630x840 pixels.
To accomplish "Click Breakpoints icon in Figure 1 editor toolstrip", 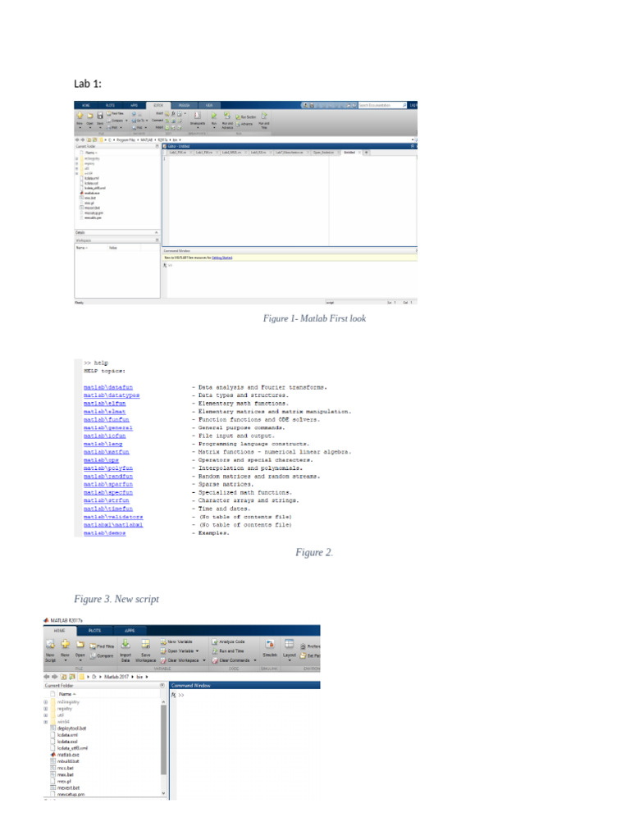I will (x=197, y=115).
